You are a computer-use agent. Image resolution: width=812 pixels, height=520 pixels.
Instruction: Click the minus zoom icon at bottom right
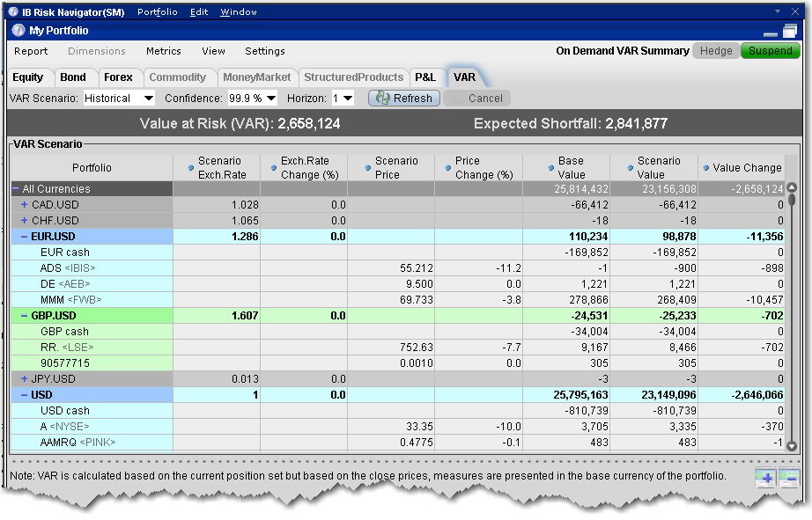(x=788, y=478)
